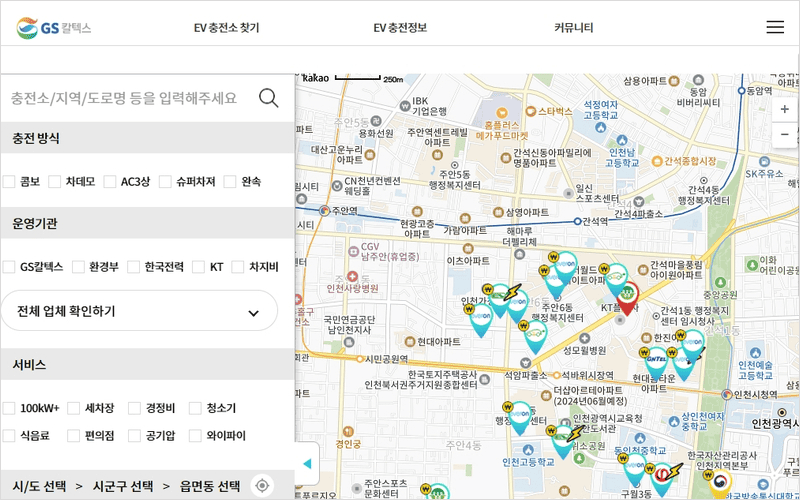800x500 pixels.
Task: Select the GNTEL charger marker
Action: [x=656, y=363]
